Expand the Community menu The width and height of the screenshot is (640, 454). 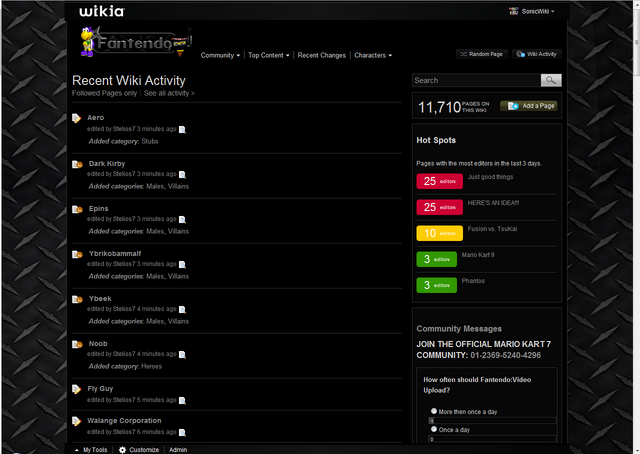tap(220, 55)
